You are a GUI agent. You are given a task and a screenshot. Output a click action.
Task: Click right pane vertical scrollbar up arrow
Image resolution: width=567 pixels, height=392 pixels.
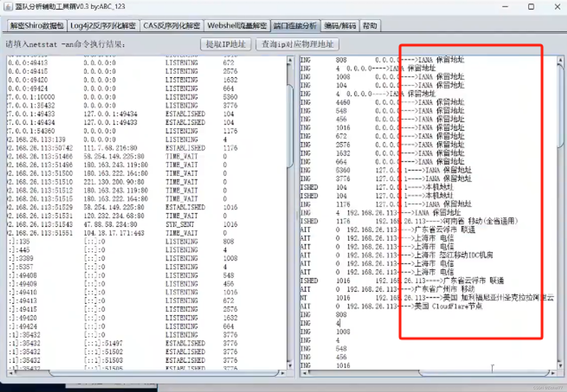[x=560, y=60]
